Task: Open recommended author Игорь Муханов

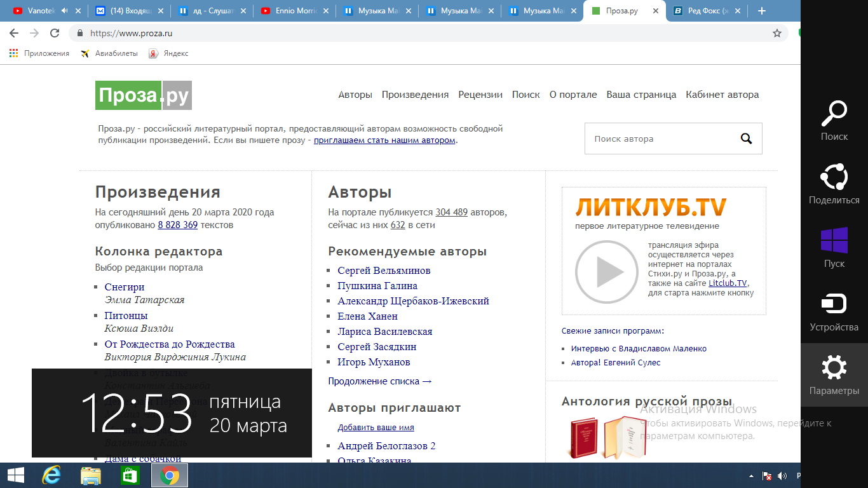Action: pos(374,362)
